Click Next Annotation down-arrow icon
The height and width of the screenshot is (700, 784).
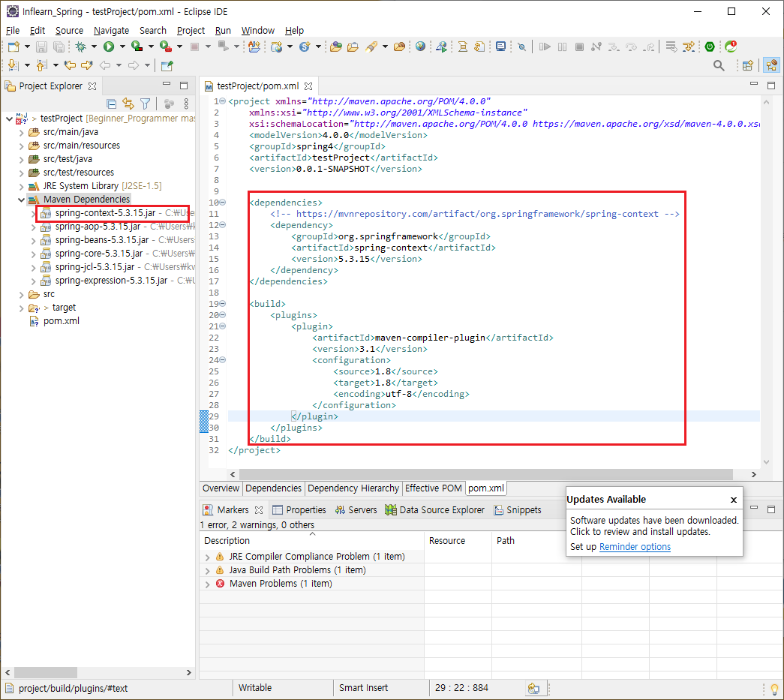(x=13, y=65)
